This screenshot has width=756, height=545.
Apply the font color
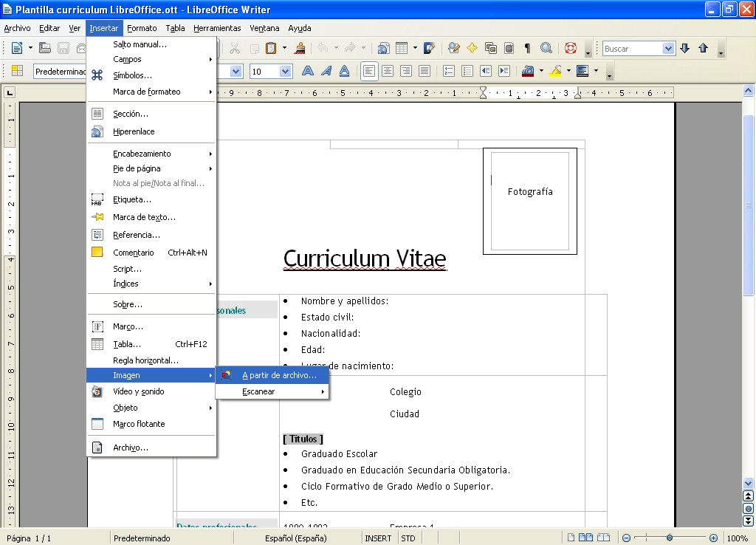point(528,71)
